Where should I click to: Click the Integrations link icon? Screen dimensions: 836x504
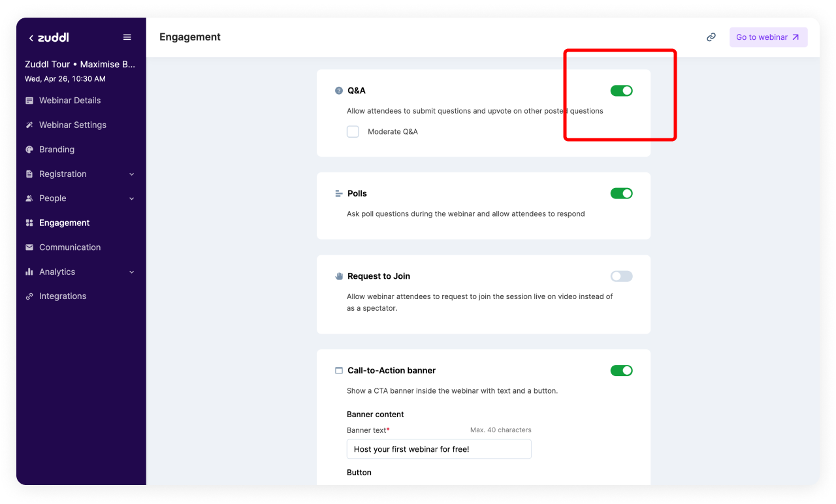pyautogui.click(x=29, y=296)
